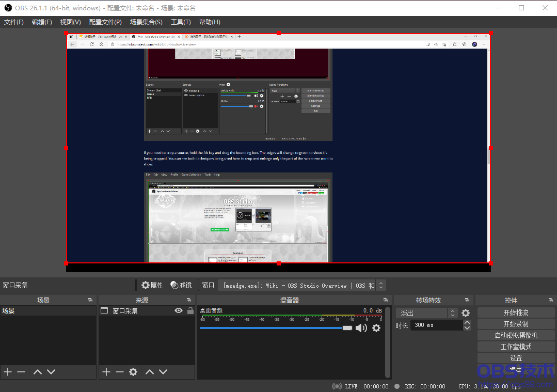Move the selected scene down
The width and height of the screenshot is (557, 392).
51,372
